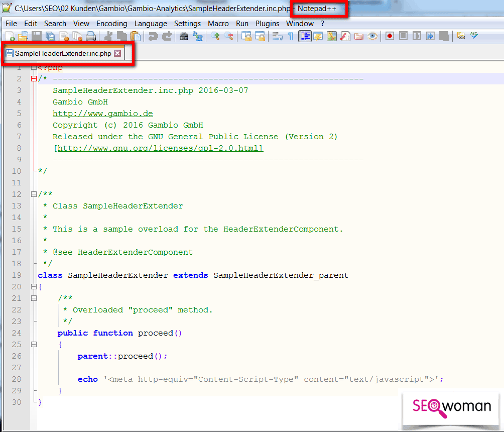
Task: Collapse the method comment fold, line 21
Action: 34,298
